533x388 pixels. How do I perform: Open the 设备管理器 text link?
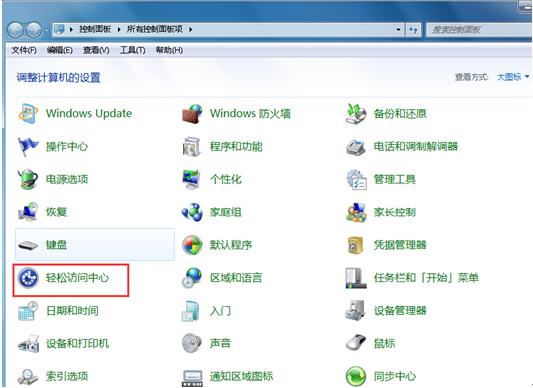400,310
